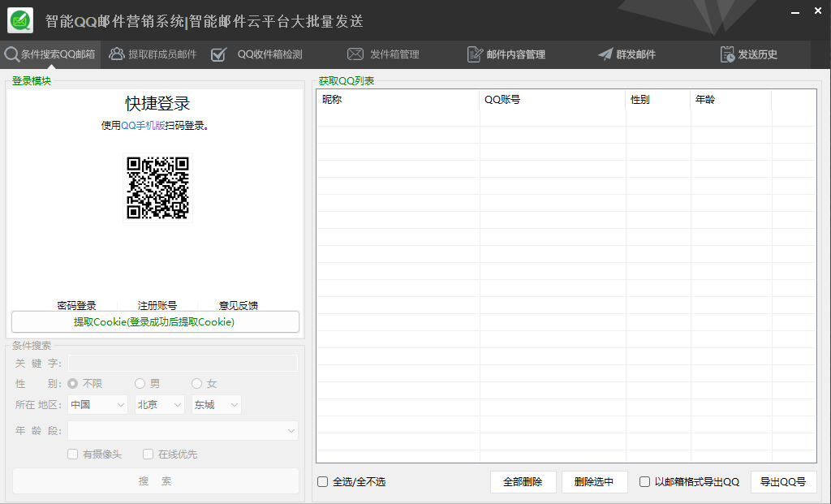Screen dimensions: 831x504
Task: Click the group members icon in toolbar
Action: [x=117, y=54]
